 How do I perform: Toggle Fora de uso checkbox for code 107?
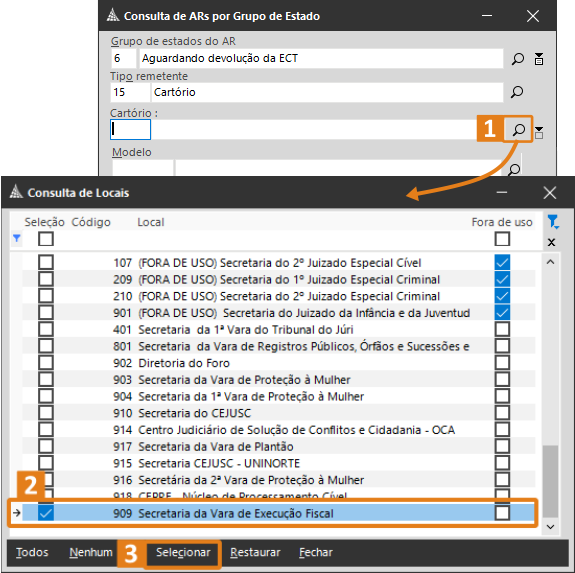click(x=502, y=262)
